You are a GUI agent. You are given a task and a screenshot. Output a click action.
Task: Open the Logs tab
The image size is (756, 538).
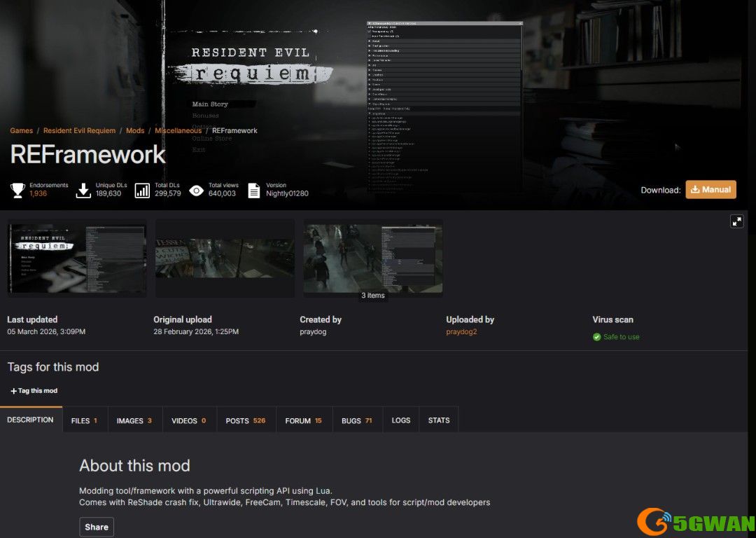[x=400, y=420]
